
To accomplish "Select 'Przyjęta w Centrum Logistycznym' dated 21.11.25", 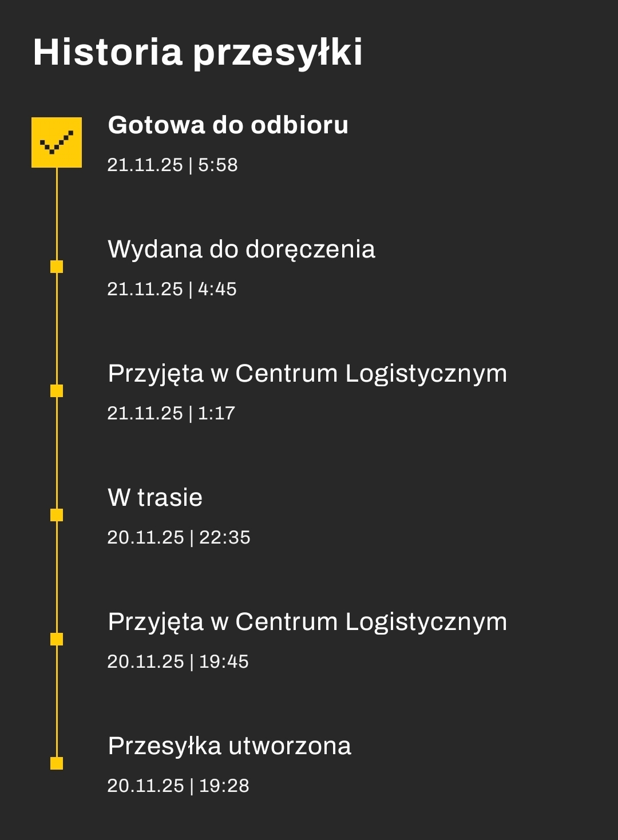I will tap(307, 373).
